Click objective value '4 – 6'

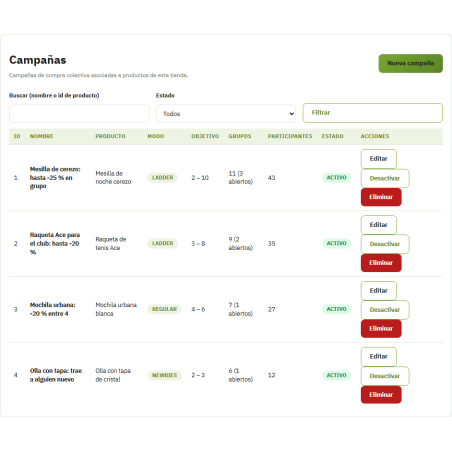[198, 309]
